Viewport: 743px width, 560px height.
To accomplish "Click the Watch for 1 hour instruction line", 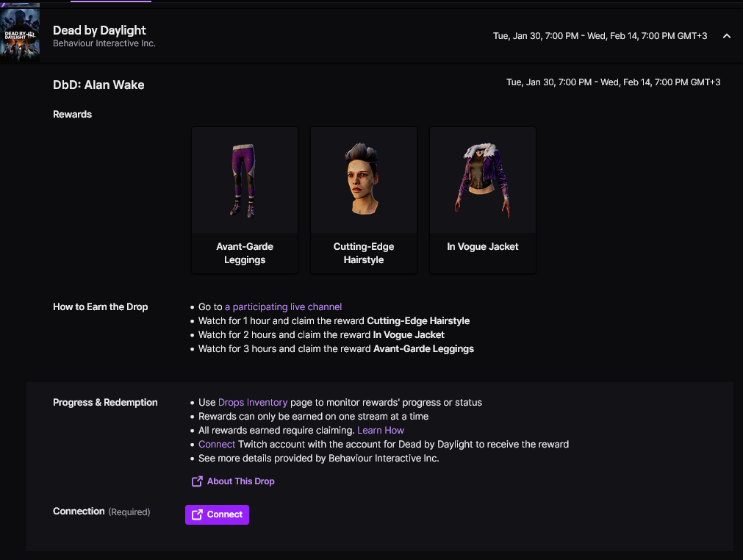I will pyautogui.click(x=334, y=320).
